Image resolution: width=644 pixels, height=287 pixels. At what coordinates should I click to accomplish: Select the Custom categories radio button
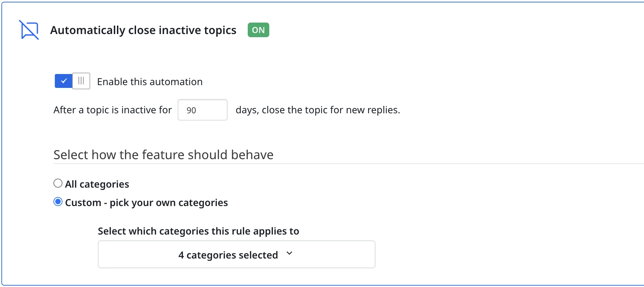[58, 202]
